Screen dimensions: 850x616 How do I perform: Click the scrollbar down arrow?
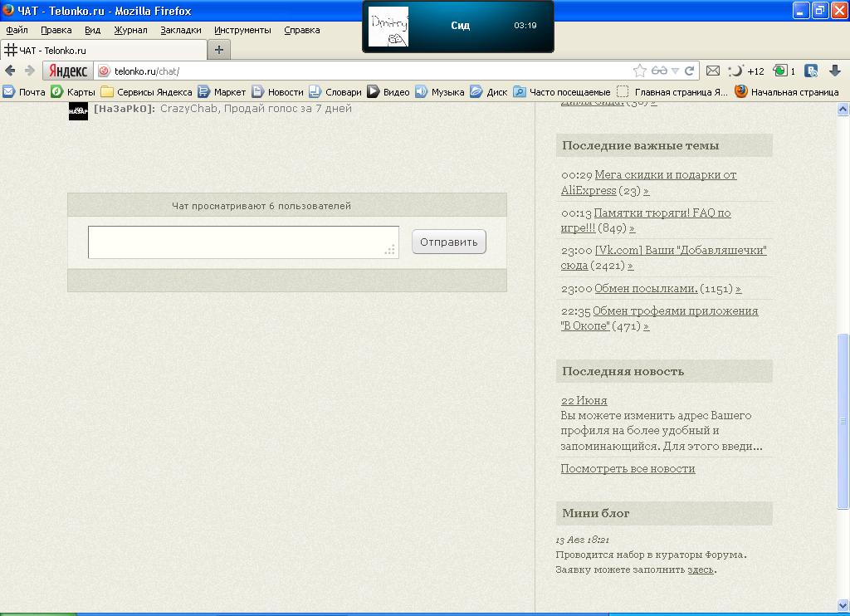point(843,605)
